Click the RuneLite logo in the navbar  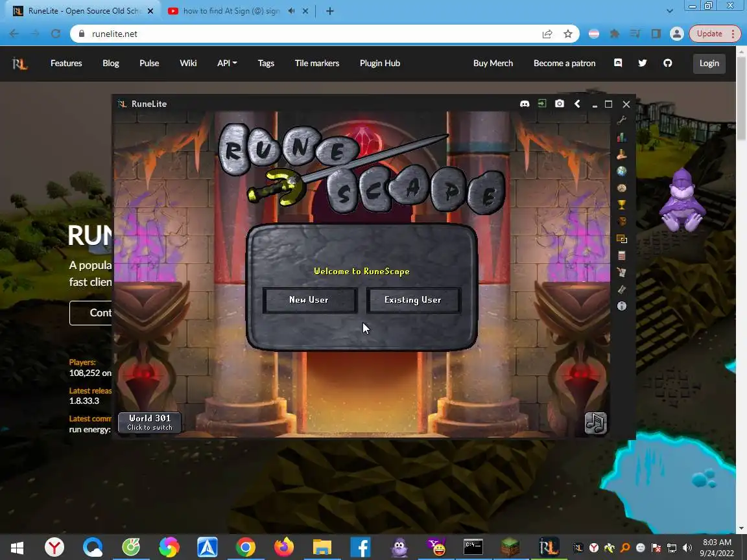[19, 63]
